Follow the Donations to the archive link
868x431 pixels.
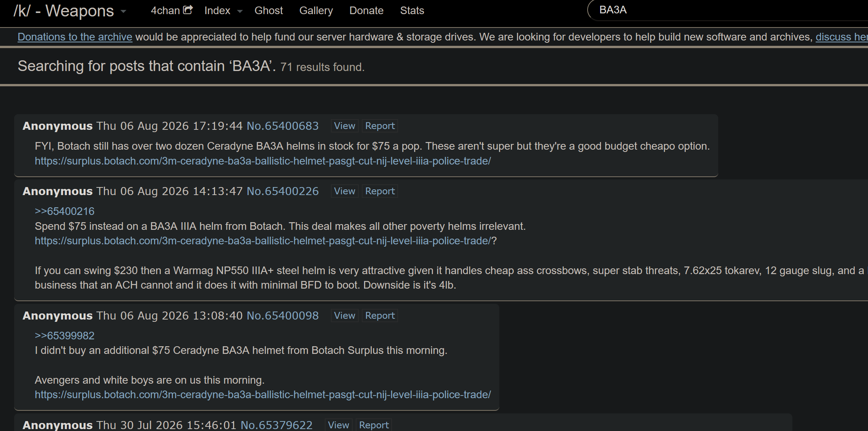pyautogui.click(x=75, y=37)
